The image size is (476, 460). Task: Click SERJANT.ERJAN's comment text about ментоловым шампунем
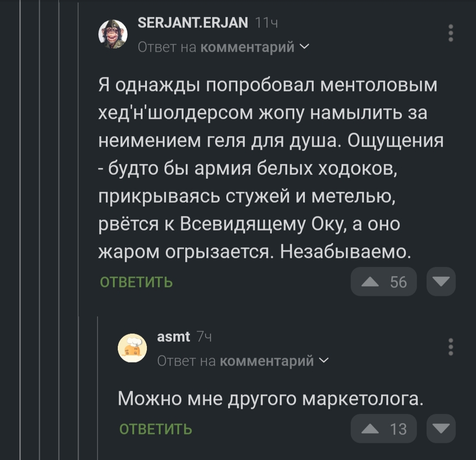269,168
